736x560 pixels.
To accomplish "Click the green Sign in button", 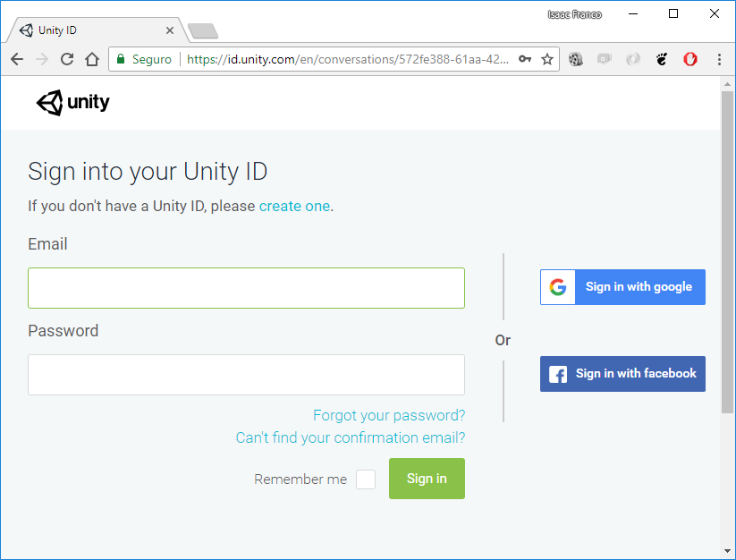I will pos(427,479).
